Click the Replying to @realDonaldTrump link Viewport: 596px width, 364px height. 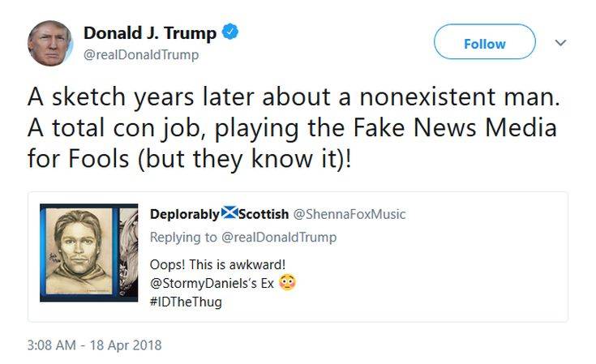[x=243, y=237]
